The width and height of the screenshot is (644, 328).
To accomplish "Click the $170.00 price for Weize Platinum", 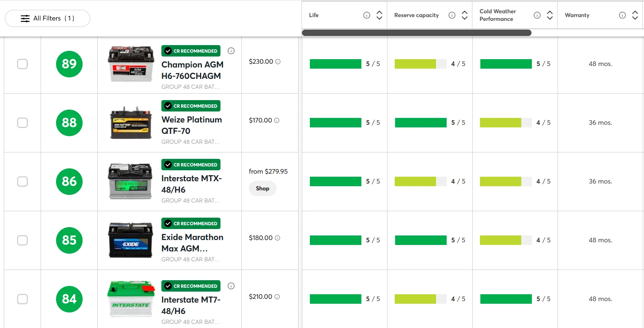I will pos(261,120).
